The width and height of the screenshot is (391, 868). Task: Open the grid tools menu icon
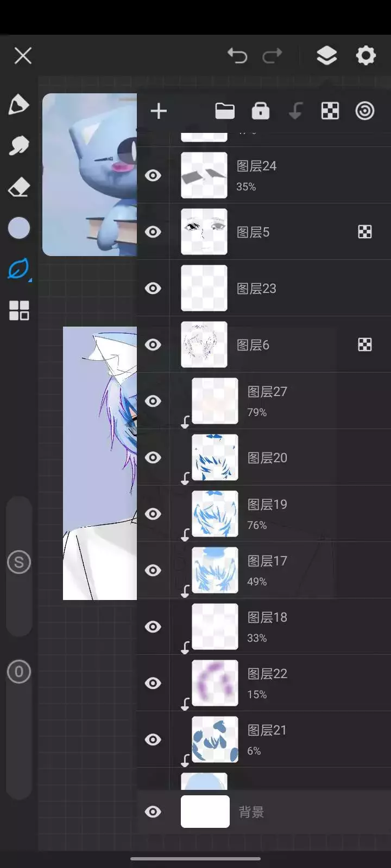19,310
